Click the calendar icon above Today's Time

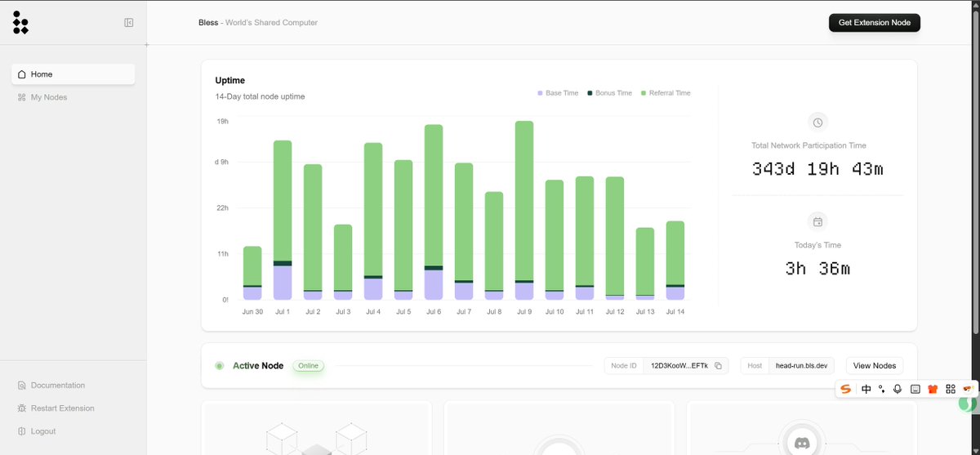[x=817, y=221]
